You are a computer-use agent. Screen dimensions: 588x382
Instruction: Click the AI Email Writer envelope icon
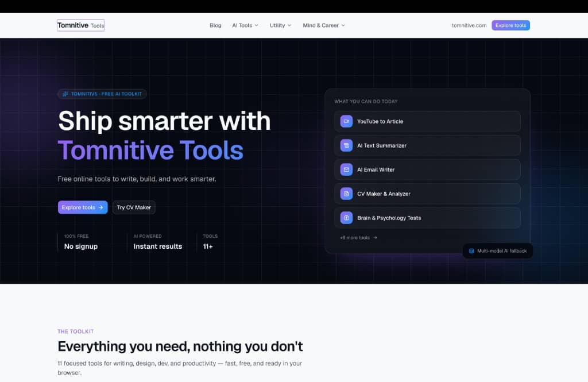click(346, 169)
